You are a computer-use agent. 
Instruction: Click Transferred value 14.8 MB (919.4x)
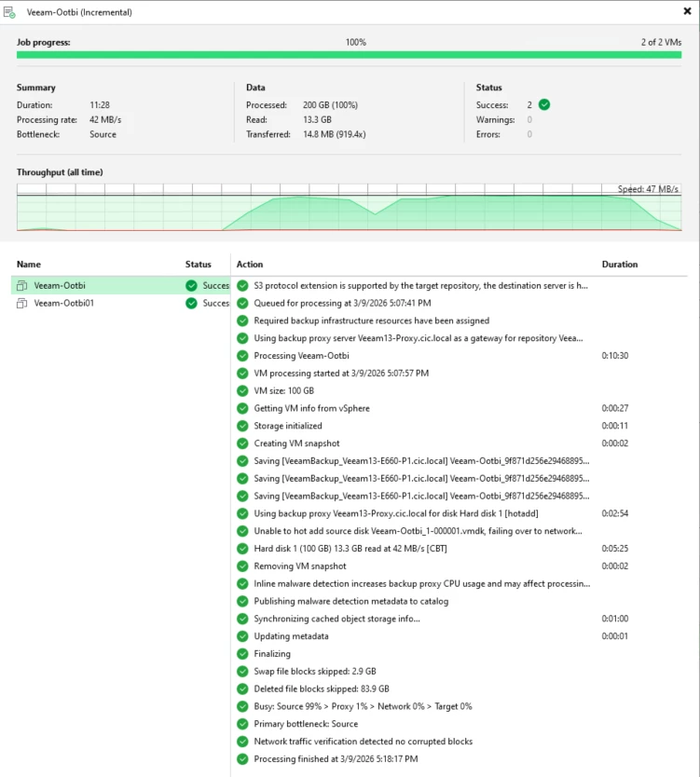pos(335,134)
